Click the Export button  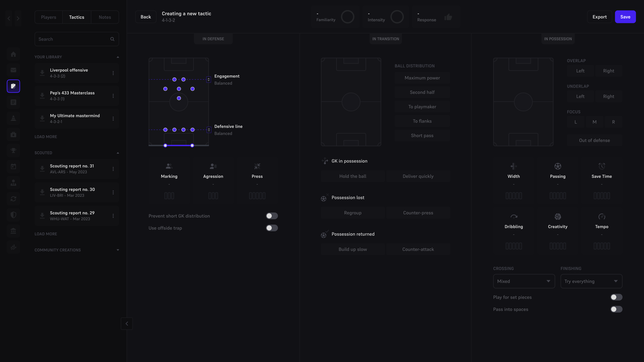click(x=600, y=17)
